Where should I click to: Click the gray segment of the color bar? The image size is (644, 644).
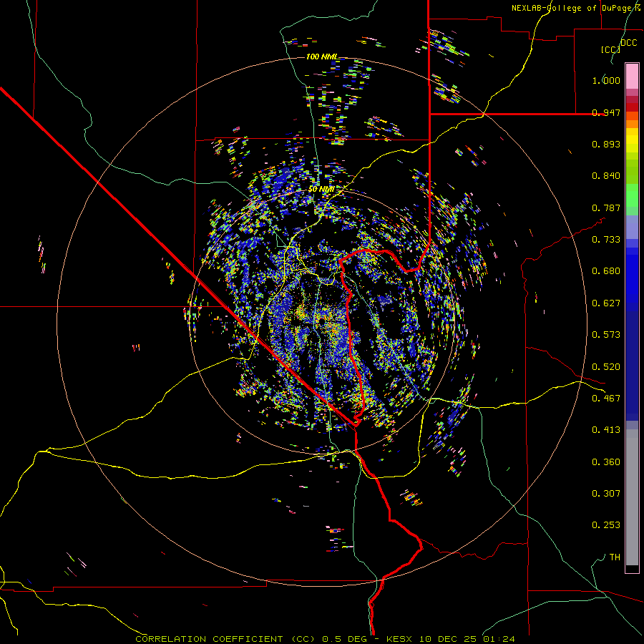632,497
